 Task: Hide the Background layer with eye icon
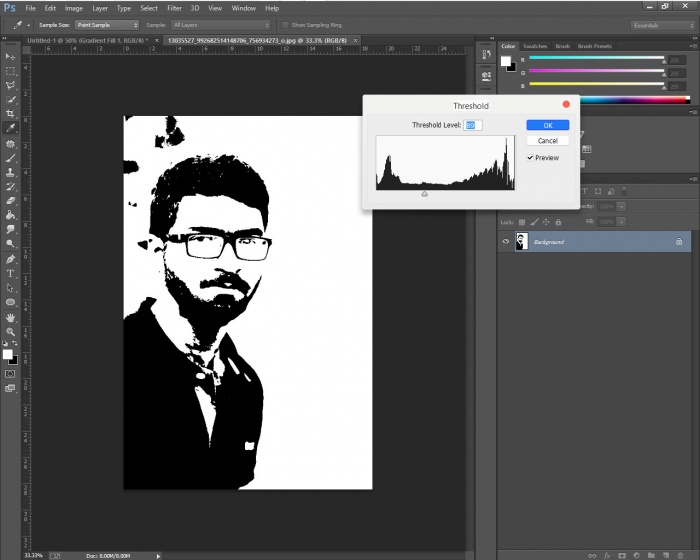pyautogui.click(x=506, y=242)
